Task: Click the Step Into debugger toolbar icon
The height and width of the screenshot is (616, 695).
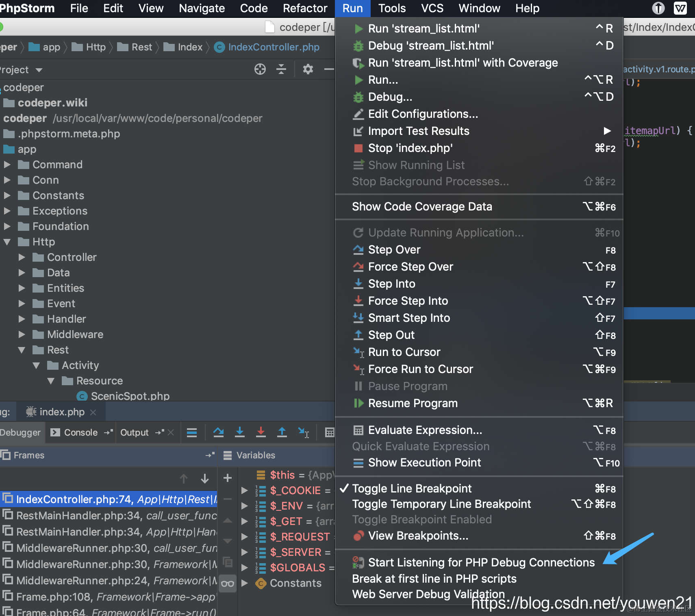Action: 240,432
